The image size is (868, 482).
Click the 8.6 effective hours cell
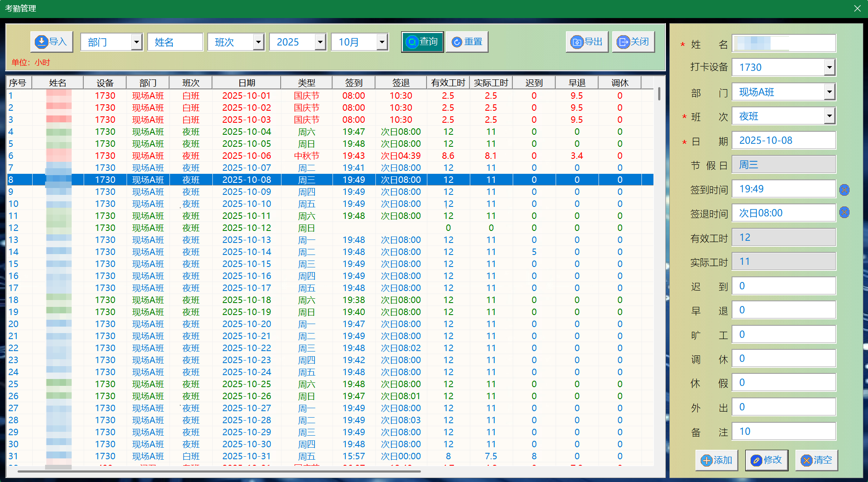click(x=448, y=156)
